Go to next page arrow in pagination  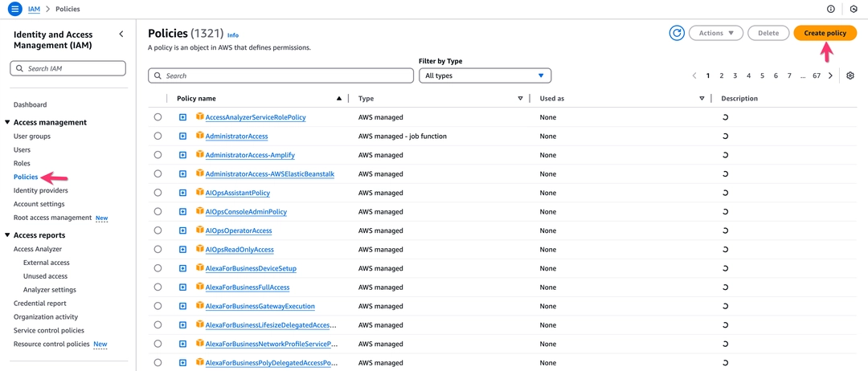click(830, 75)
